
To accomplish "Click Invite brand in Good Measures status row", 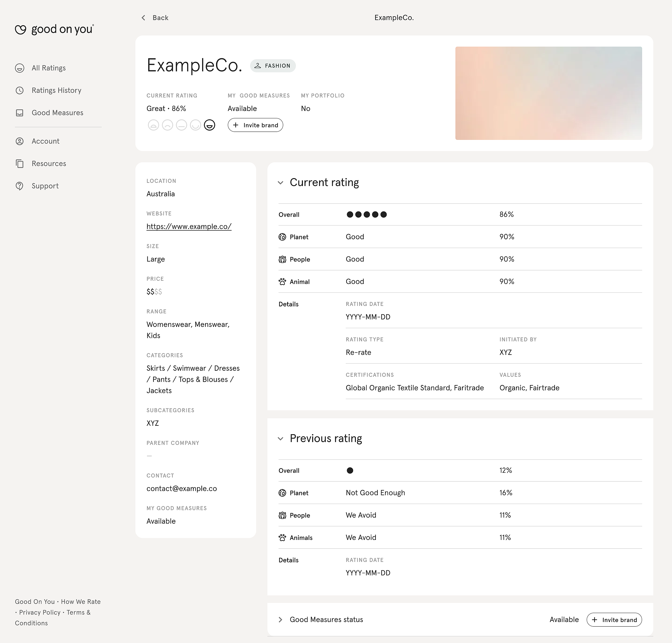I will point(614,620).
